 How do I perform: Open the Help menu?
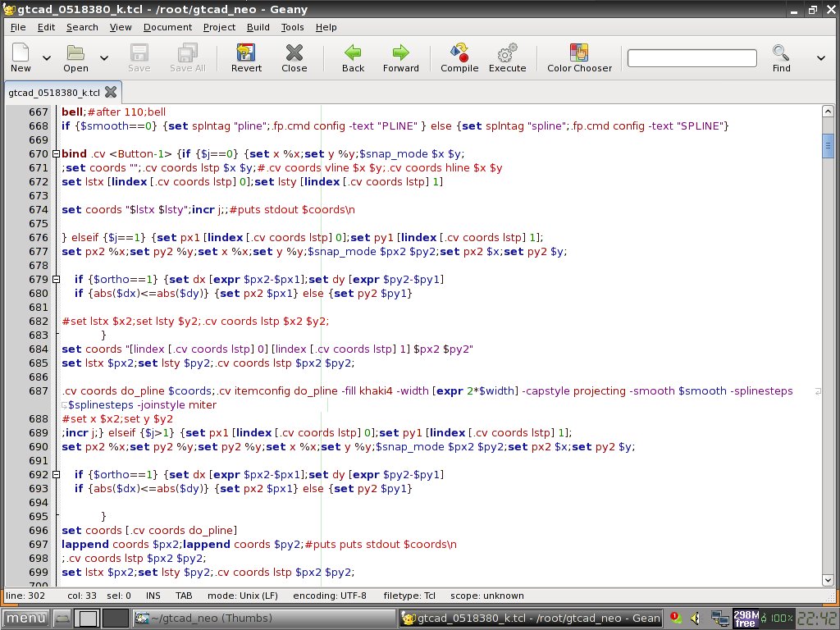[x=326, y=27]
